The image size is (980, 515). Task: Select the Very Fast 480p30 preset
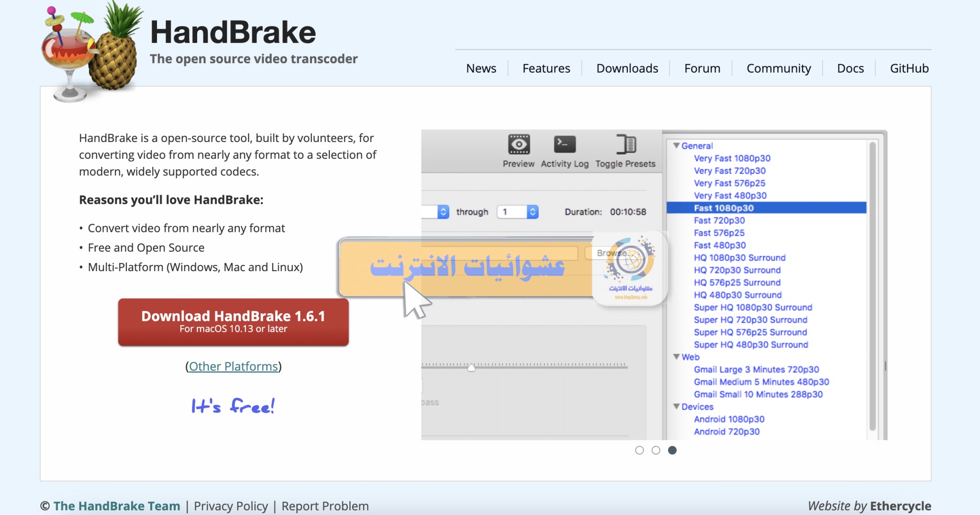(730, 196)
